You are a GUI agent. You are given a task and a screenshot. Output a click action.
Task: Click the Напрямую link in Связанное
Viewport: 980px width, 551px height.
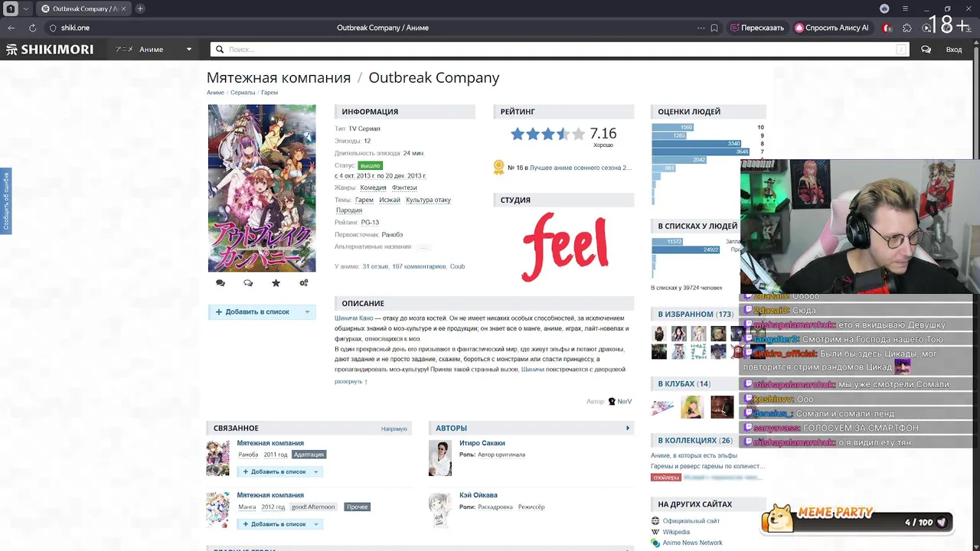coord(394,429)
